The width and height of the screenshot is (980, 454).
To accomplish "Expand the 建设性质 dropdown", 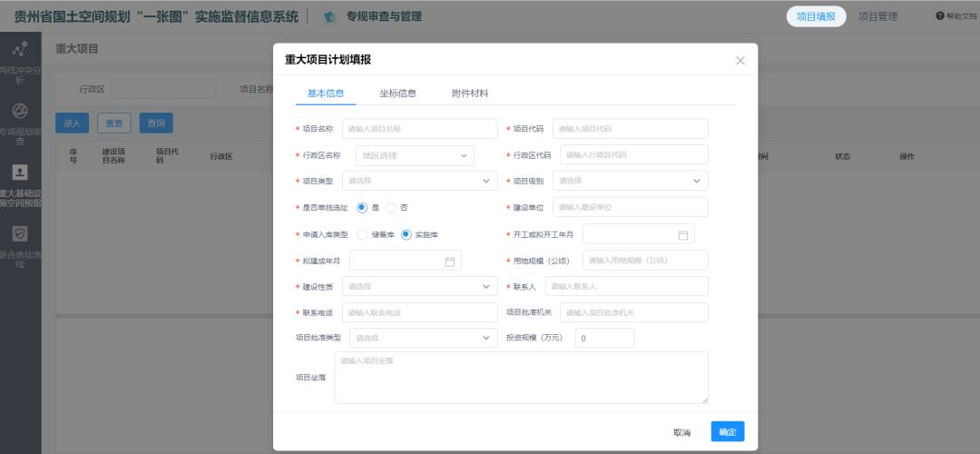I will click(419, 287).
